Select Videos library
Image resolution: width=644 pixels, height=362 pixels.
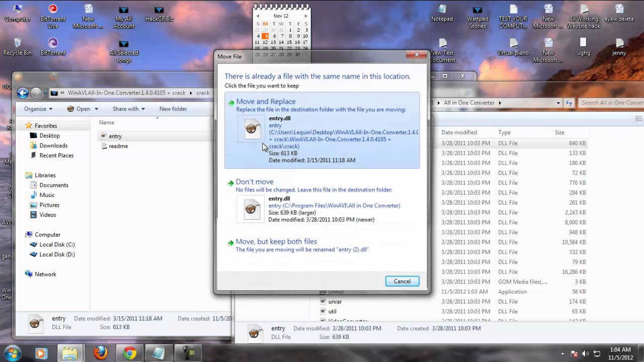pyautogui.click(x=48, y=215)
